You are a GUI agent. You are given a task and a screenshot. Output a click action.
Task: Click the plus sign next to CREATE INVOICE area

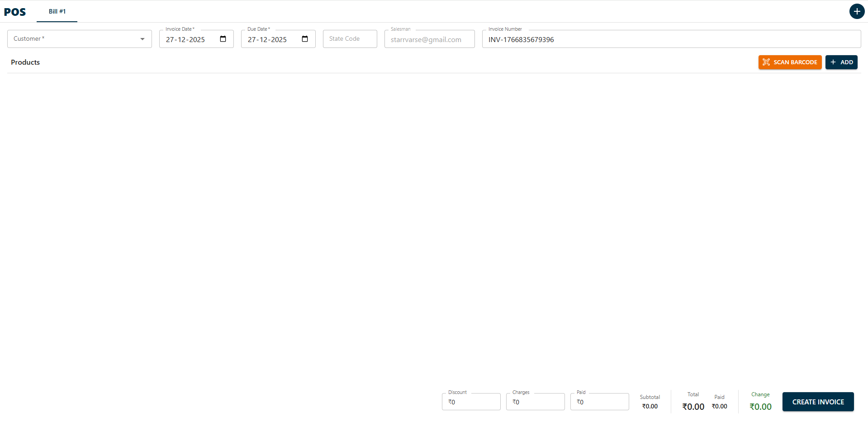857,11
